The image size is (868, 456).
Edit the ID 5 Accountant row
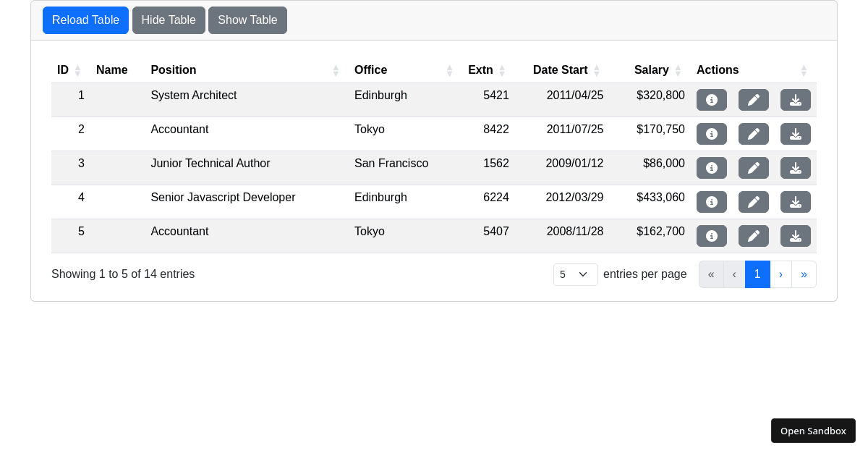(754, 236)
